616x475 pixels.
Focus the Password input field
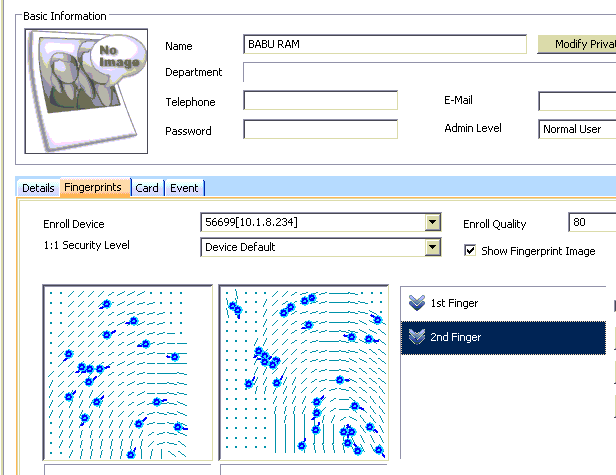[x=320, y=130]
